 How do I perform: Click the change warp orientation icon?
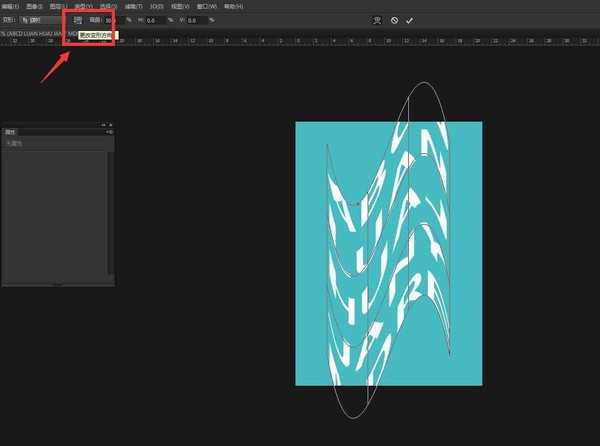click(x=78, y=20)
